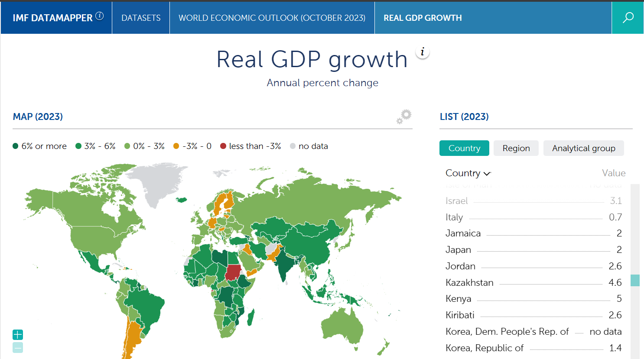Click the info icon next to IMF DataMapper
The image size is (644, 359).
tap(100, 16)
